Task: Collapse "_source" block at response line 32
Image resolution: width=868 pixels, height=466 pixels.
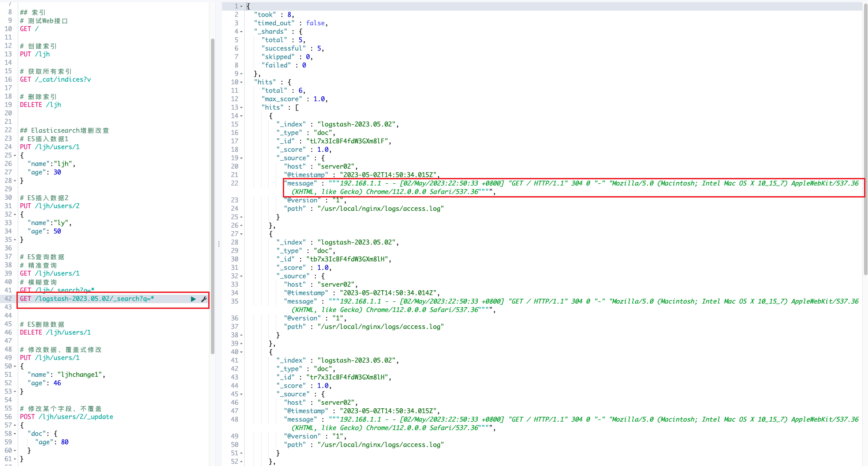Action: point(241,276)
